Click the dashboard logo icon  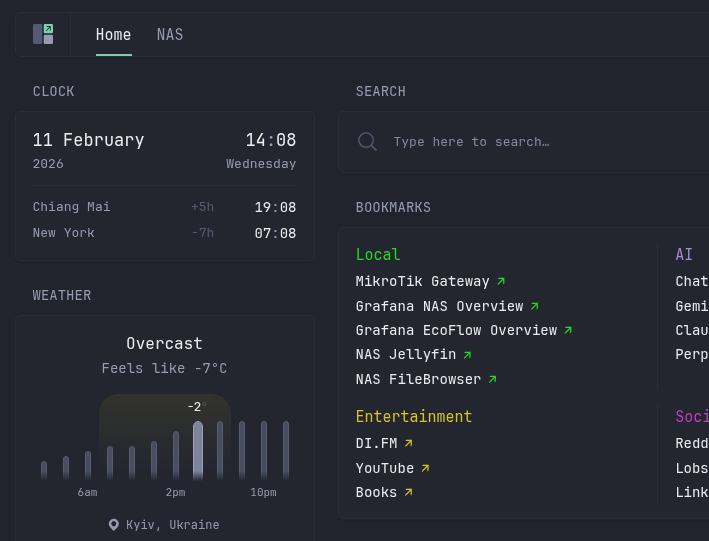coord(43,34)
